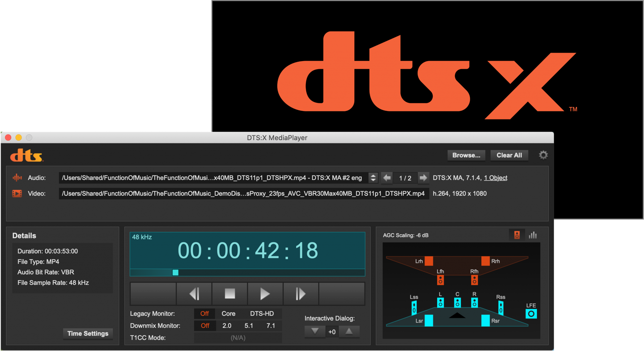Switch to level meters bar icon

[533, 235]
